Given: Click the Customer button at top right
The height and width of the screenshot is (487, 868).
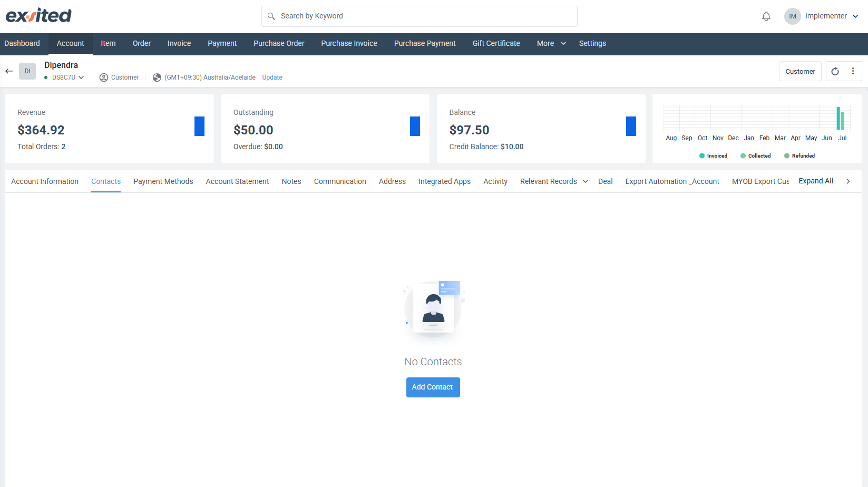Looking at the screenshot, I should (800, 71).
